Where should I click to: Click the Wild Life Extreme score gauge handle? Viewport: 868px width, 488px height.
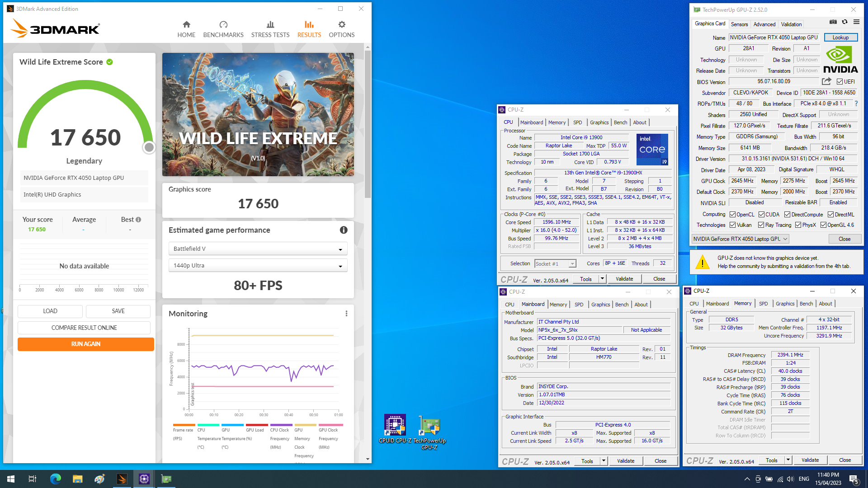click(149, 147)
